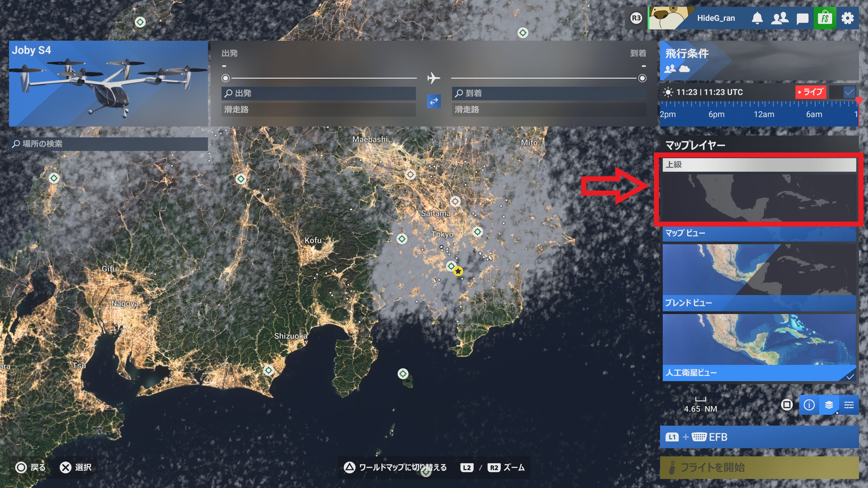Open the departure 滑走路 runway selector

coord(318,109)
